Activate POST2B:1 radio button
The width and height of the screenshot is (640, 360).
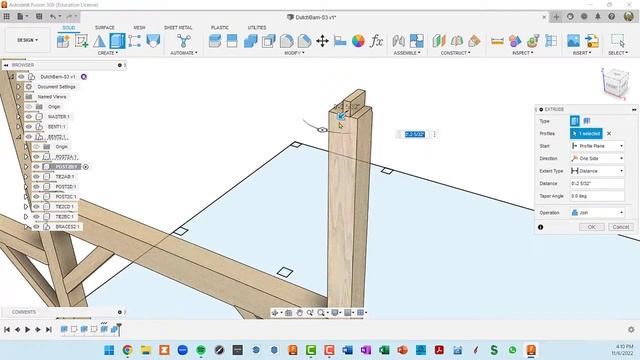pyautogui.click(x=86, y=167)
